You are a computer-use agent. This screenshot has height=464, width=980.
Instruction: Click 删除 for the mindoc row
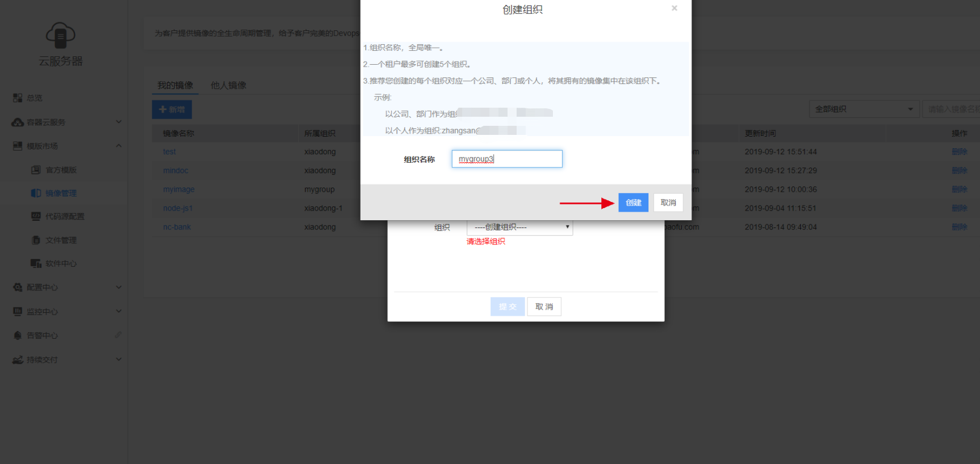coord(959,171)
